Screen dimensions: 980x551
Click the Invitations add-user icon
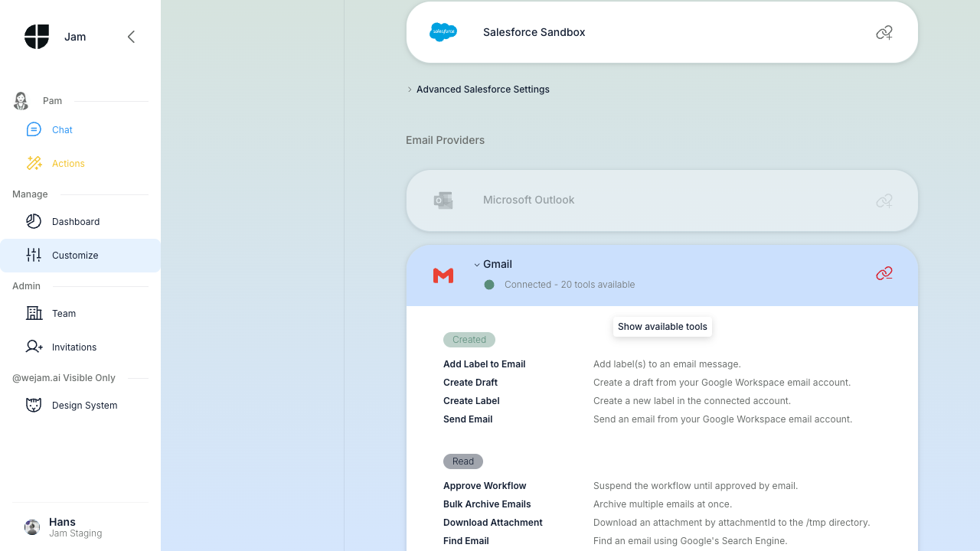coord(34,347)
